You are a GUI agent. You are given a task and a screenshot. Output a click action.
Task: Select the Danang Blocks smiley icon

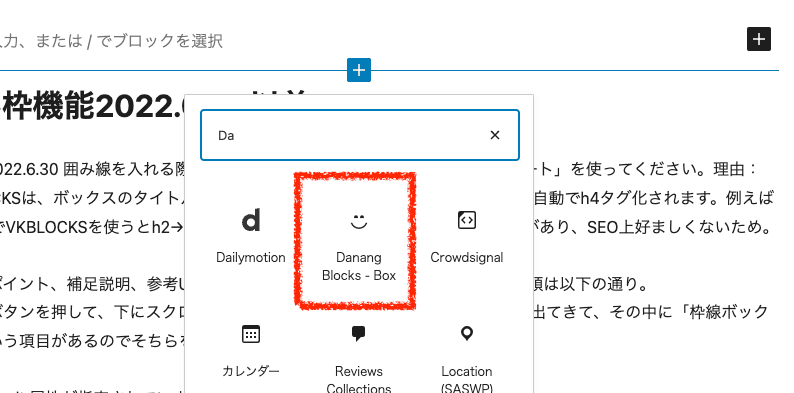[359, 221]
